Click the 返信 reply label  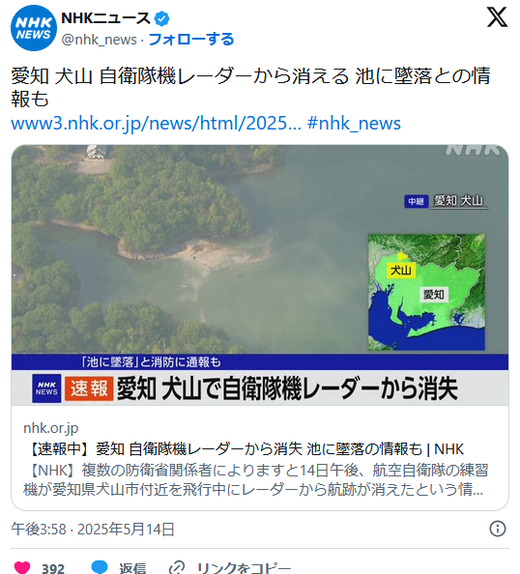[x=133, y=568]
